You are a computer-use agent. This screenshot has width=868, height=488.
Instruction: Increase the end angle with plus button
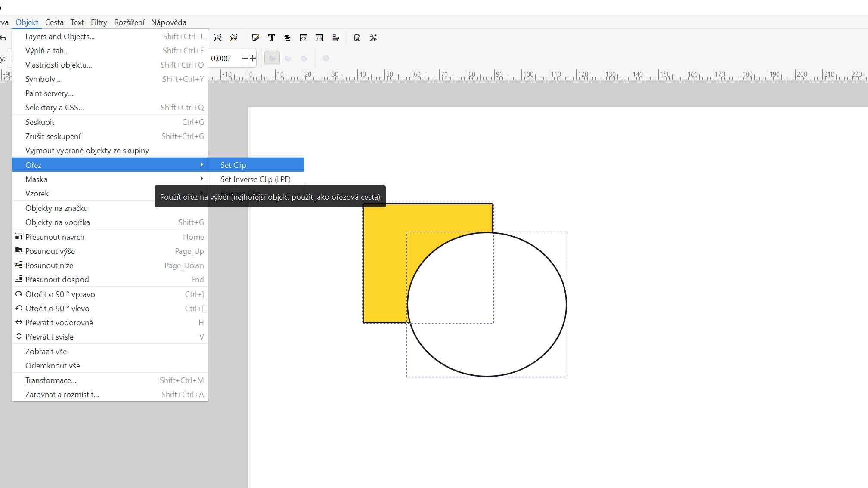point(253,58)
